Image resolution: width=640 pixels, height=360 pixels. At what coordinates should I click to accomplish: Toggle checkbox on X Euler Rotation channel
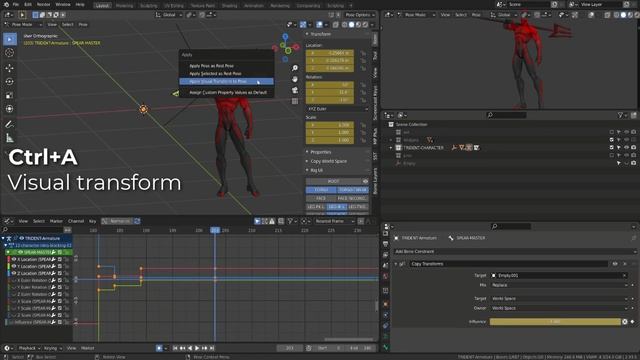(x=60, y=280)
